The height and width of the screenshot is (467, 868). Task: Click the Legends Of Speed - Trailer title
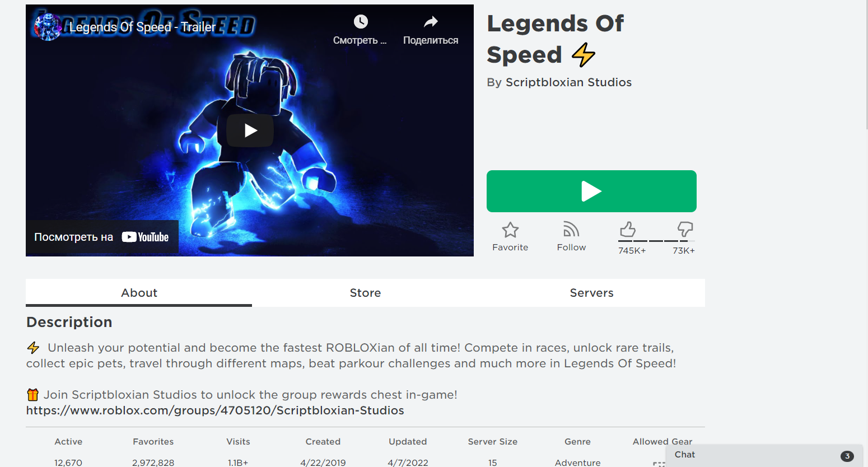[x=142, y=27]
